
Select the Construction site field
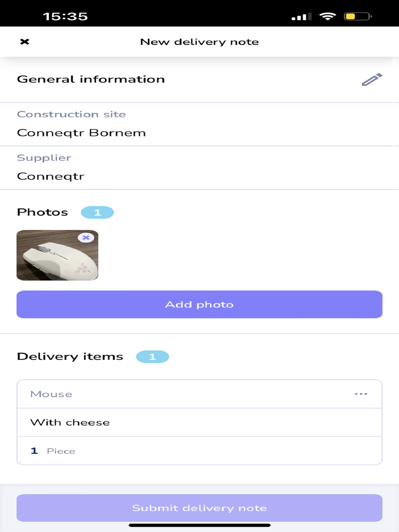[199, 124]
